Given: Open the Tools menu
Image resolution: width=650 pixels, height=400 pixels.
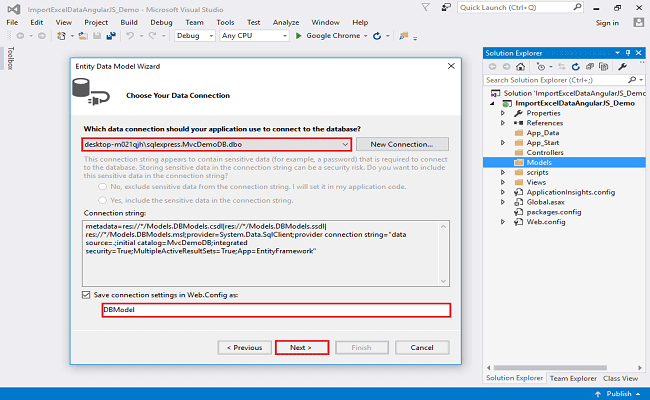Looking at the screenshot, I should [x=225, y=22].
